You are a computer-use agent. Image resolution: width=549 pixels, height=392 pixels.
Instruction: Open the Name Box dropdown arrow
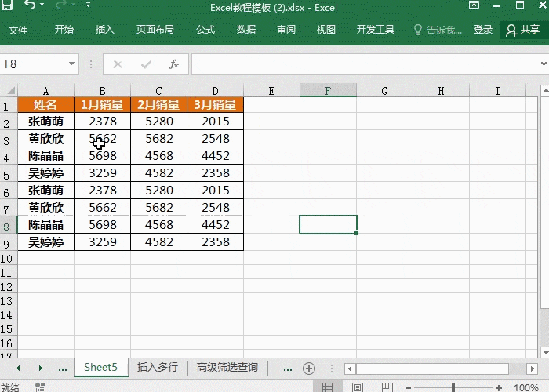tap(71, 64)
